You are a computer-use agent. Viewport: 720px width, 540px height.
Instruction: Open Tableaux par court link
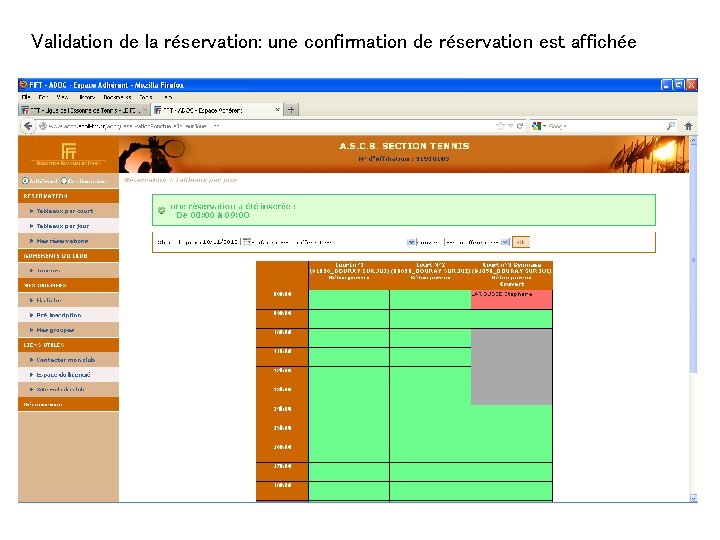pyautogui.click(x=65, y=211)
